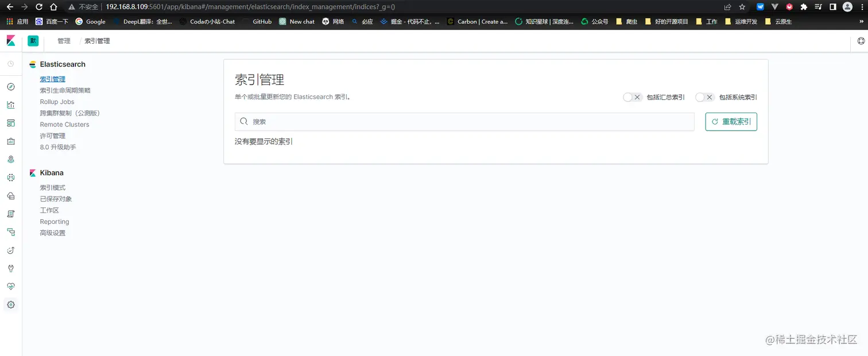Click browser forward arrow
Viewport: 868px width, 356px height.
[x=24, y=7]
